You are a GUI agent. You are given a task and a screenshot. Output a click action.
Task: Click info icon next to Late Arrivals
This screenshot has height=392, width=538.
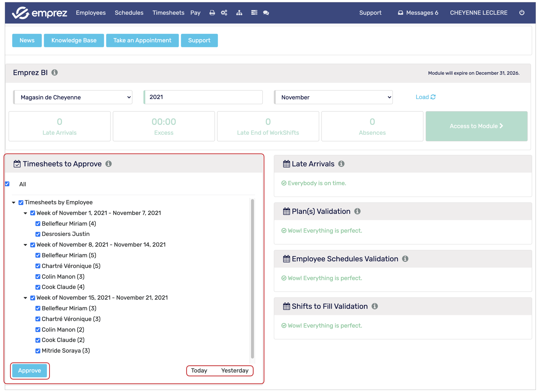[x=341, y=164]
